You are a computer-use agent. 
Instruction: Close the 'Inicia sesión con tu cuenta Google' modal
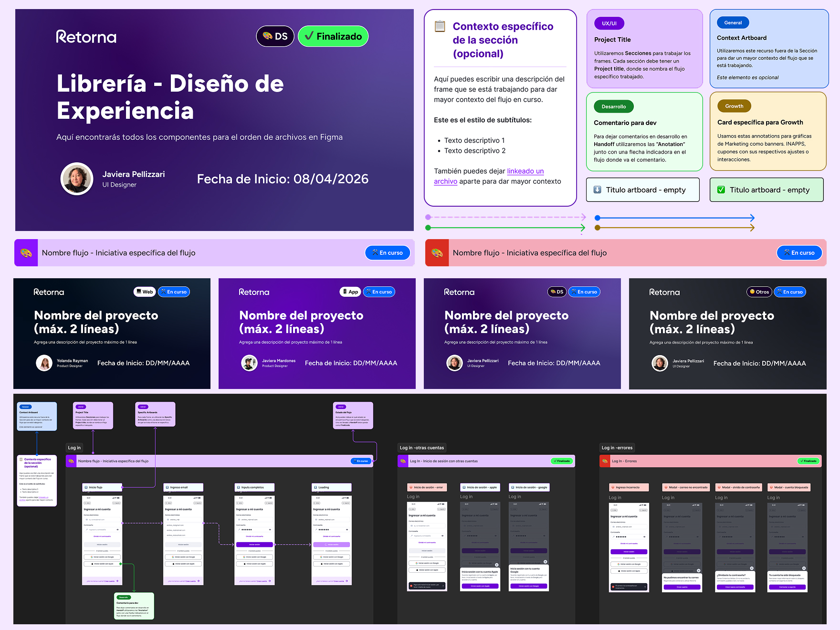545,562
